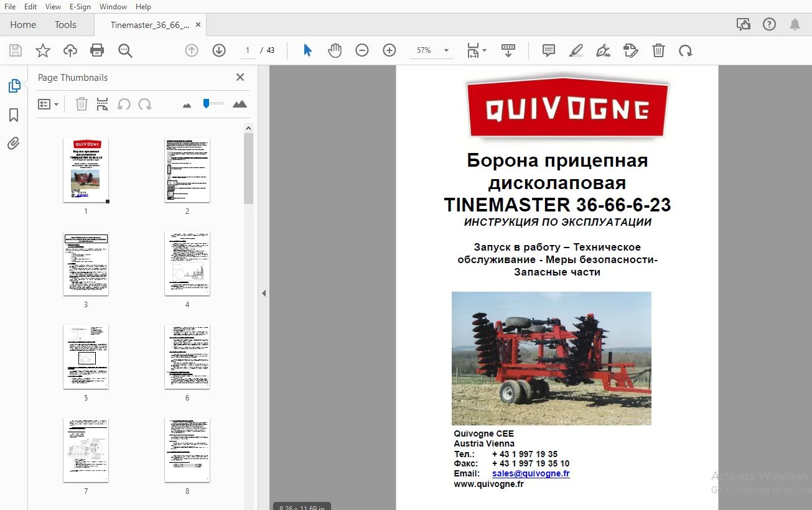Open the Help question mark icon
The height and width of the screenshot is (510, 812).
770,24
